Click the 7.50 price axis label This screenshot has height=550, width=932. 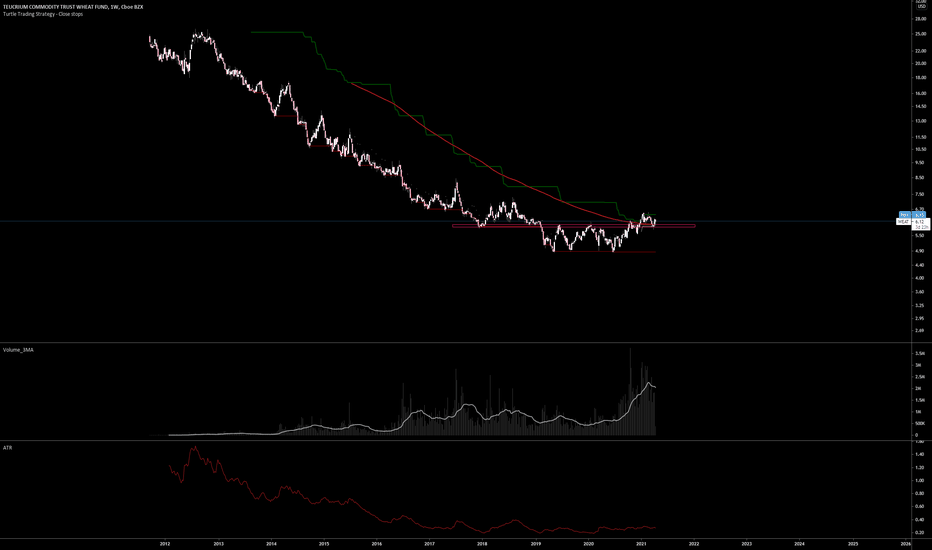[x=920, y=194]
